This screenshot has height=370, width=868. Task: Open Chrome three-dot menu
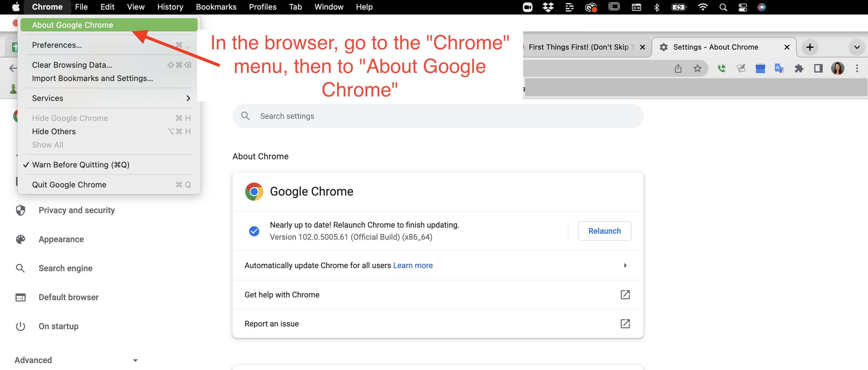(857, 68)
